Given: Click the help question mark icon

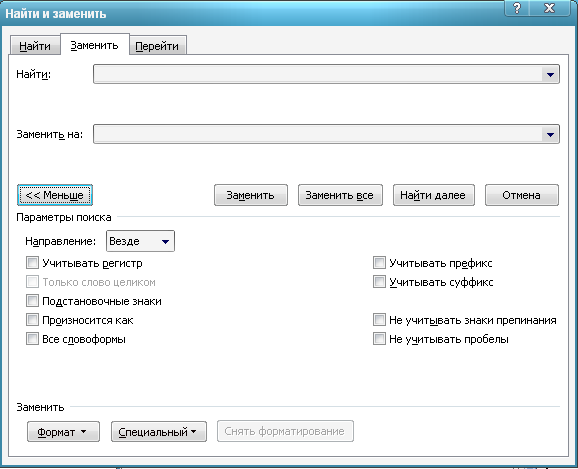Looking at the screenshot, I should point(517,8).
